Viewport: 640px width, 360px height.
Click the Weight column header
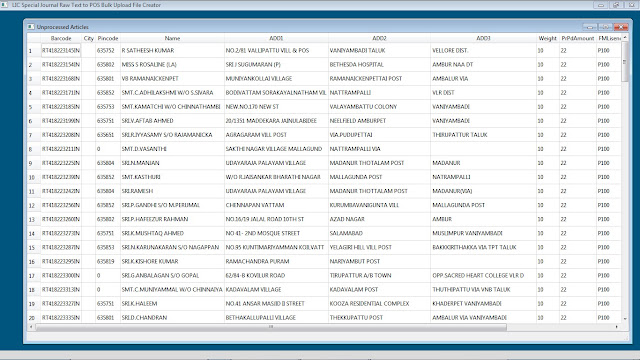(547, 38)
